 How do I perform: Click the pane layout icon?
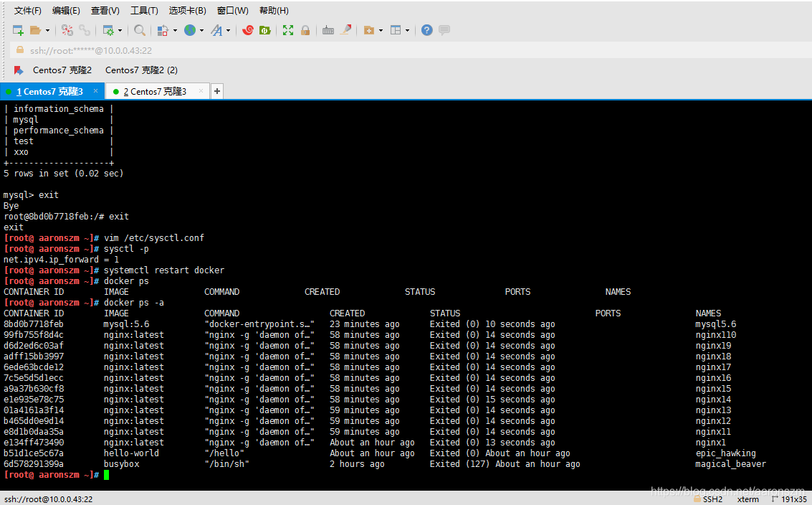click(x=396, y=31)
